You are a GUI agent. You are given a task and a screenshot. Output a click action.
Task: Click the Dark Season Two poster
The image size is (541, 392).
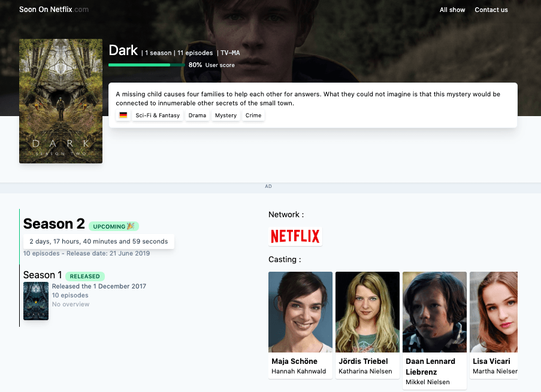(61, 101)
